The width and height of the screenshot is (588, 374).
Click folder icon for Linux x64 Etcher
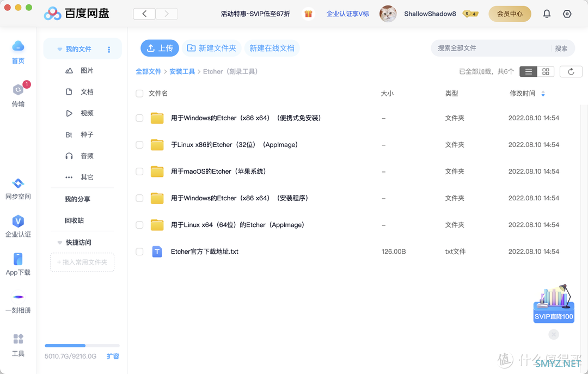coord(157,225)
